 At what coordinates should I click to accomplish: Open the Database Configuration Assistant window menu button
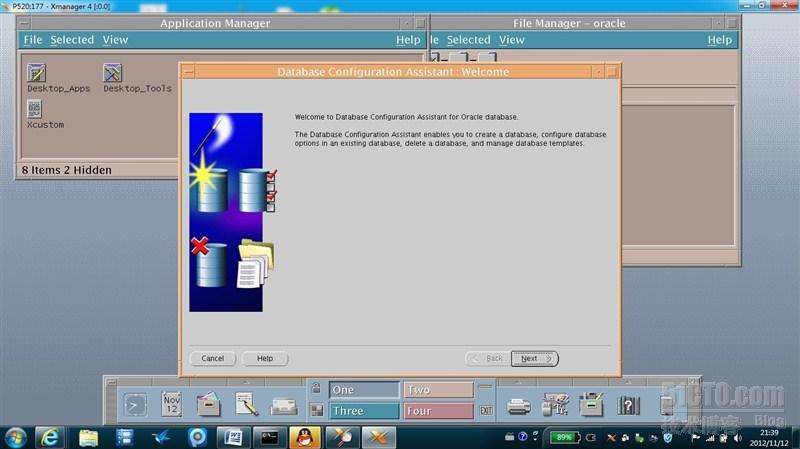pyautogui.click(x=188, y=71)
